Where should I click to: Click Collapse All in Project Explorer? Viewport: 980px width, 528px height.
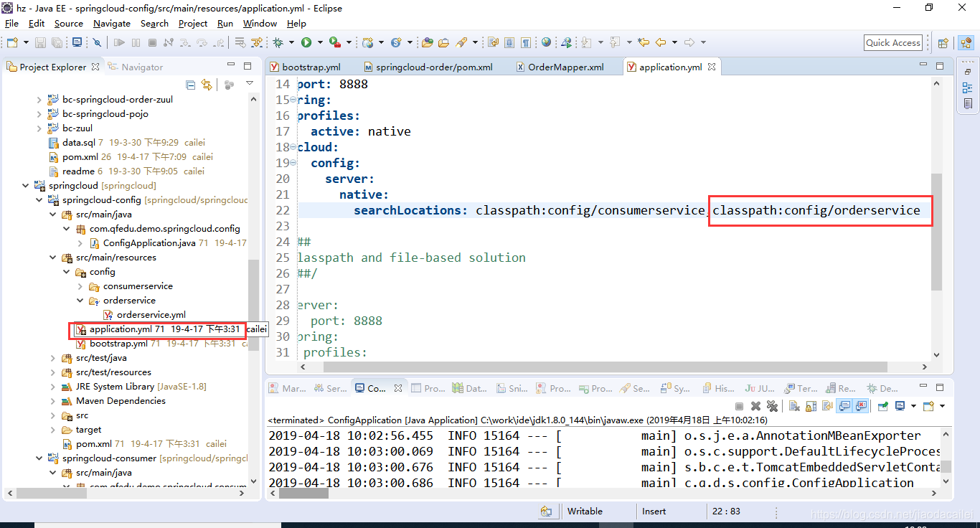pyautogui.click(x=190, y=85)
